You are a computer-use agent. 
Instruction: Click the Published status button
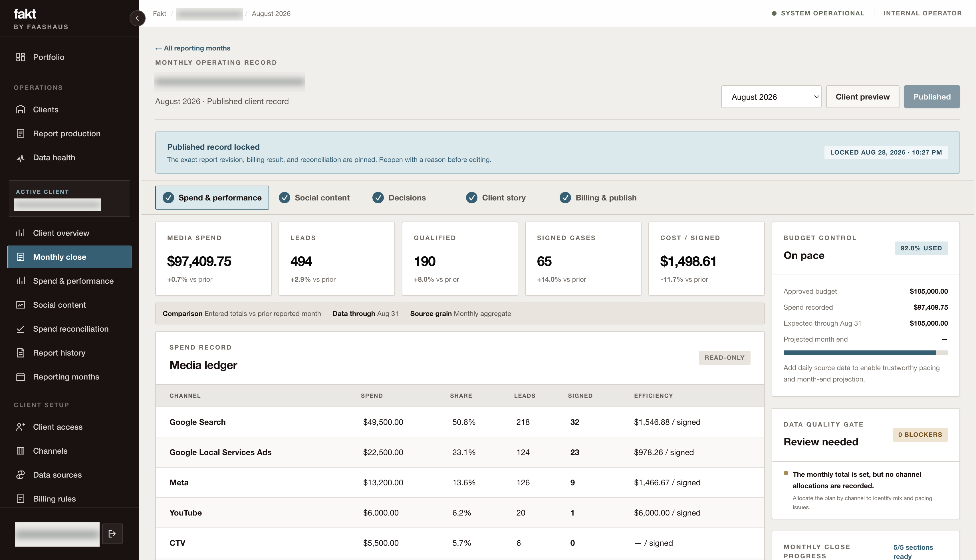[932, 97]
